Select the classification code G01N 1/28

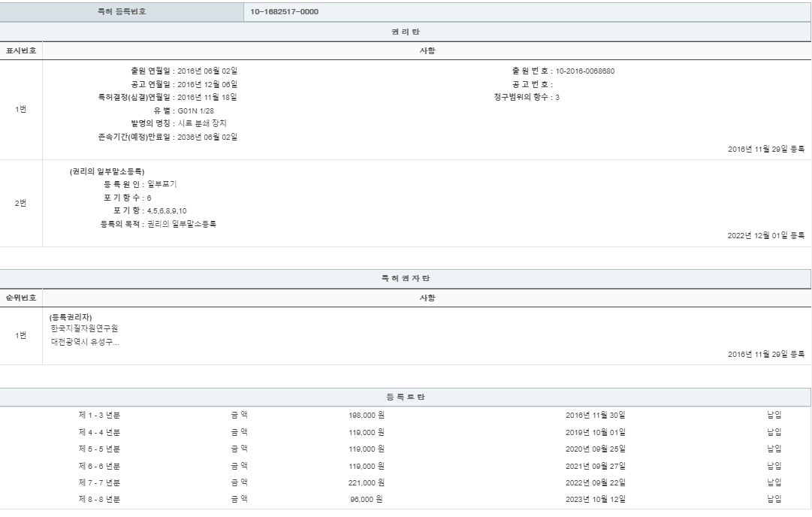195,110
